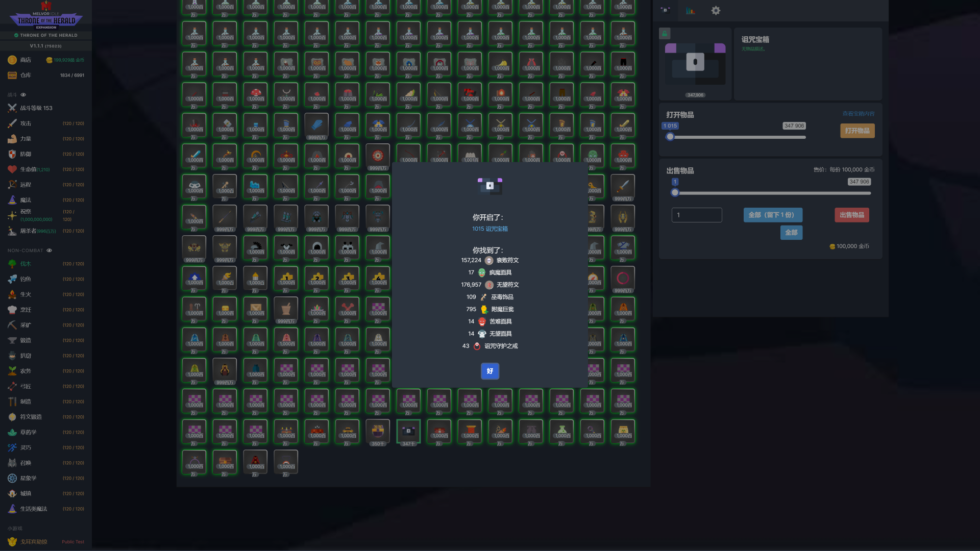The image size is (980, 551).
Task: Open the 符文锻造 runecrafting skill
Action: pyautogui.click(x=46, y=417)
